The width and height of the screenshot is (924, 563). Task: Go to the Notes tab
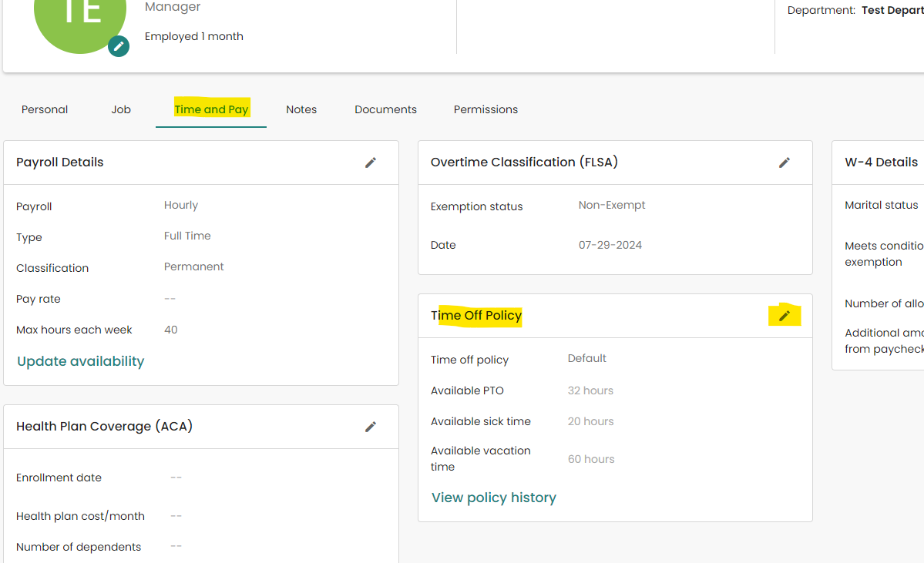coord(301,109)
